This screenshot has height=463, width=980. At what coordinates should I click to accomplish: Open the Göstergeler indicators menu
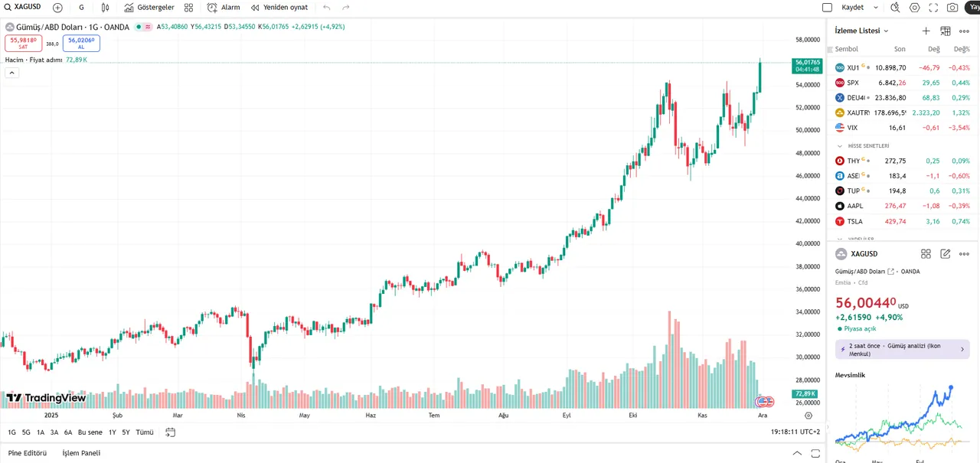coord(149,8)
